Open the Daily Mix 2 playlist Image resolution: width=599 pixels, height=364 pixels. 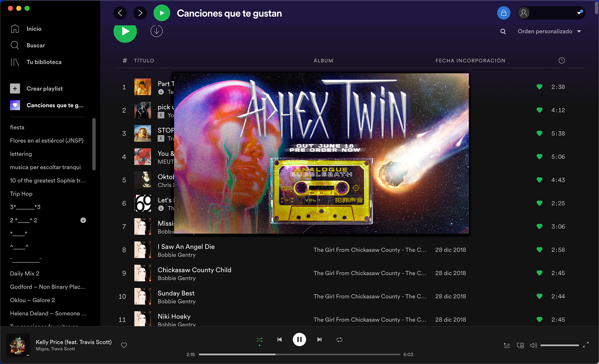25,274
